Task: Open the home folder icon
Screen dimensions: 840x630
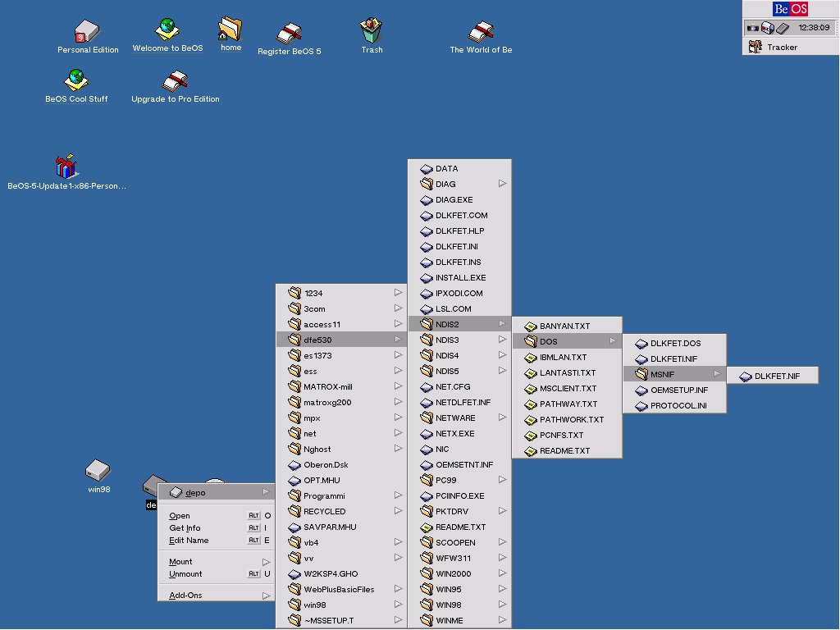Action: 231,30
